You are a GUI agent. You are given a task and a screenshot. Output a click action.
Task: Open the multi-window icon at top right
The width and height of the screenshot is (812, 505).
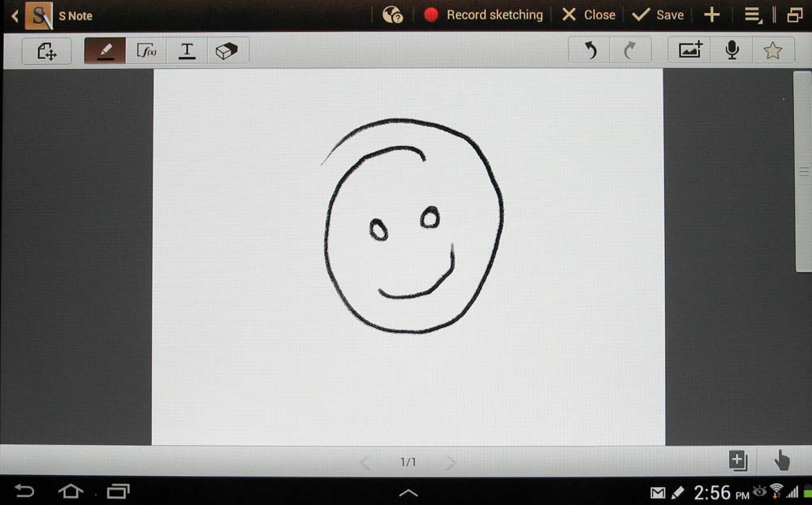point(794,15)
